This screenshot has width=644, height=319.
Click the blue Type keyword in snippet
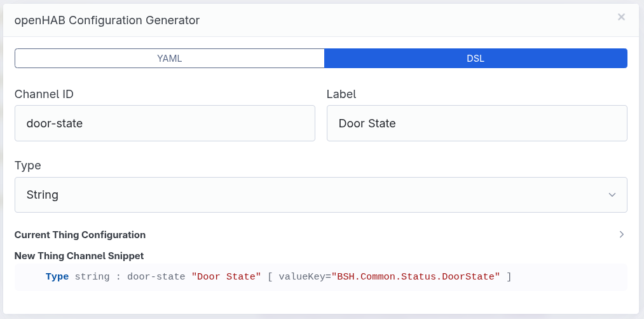(x=57, y=277)
